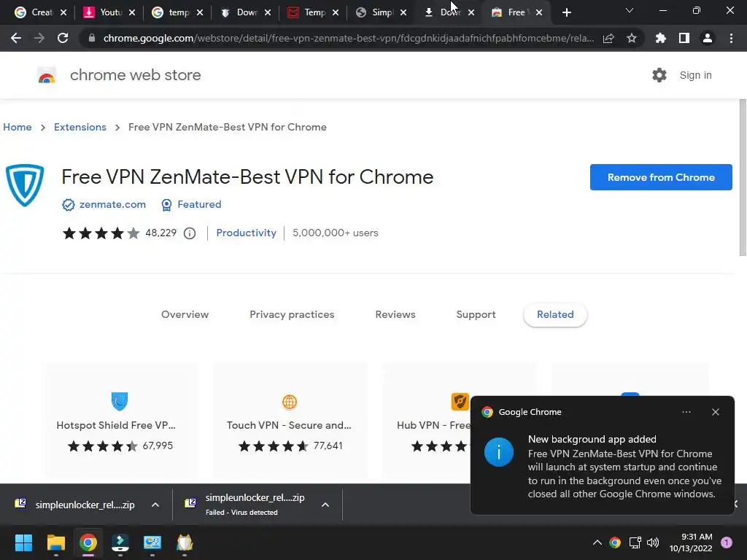This screenshot has width=747, height=560.
Task: Click the share page icon in address bar
Action: [608, 38]
